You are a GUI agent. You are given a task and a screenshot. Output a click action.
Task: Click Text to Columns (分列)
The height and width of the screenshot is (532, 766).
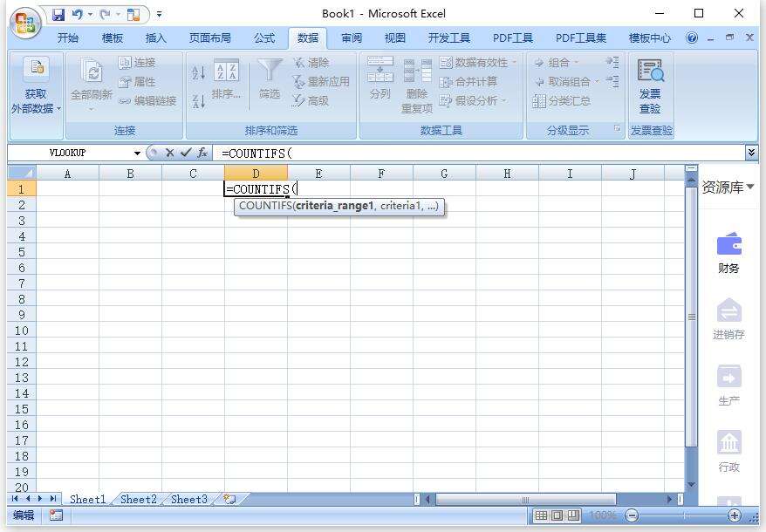coord(380,78)
